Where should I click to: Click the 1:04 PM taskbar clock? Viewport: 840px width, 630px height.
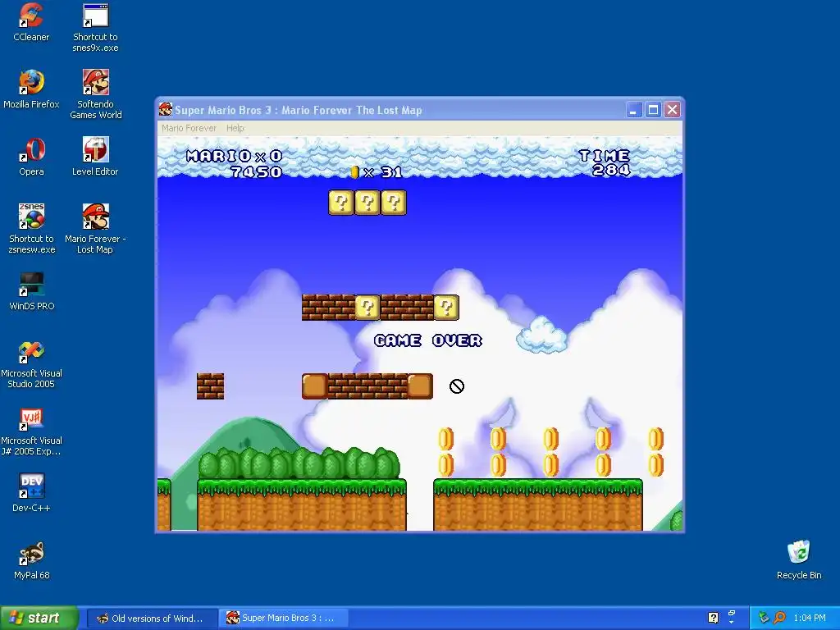pos(810,619)
